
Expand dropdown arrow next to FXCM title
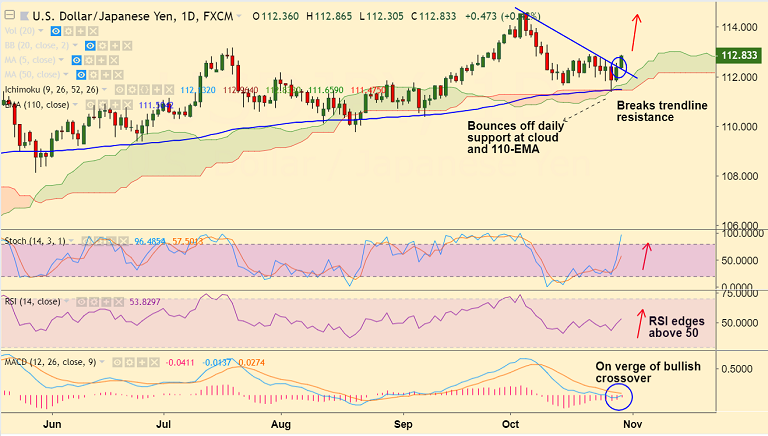click(239, 16)
